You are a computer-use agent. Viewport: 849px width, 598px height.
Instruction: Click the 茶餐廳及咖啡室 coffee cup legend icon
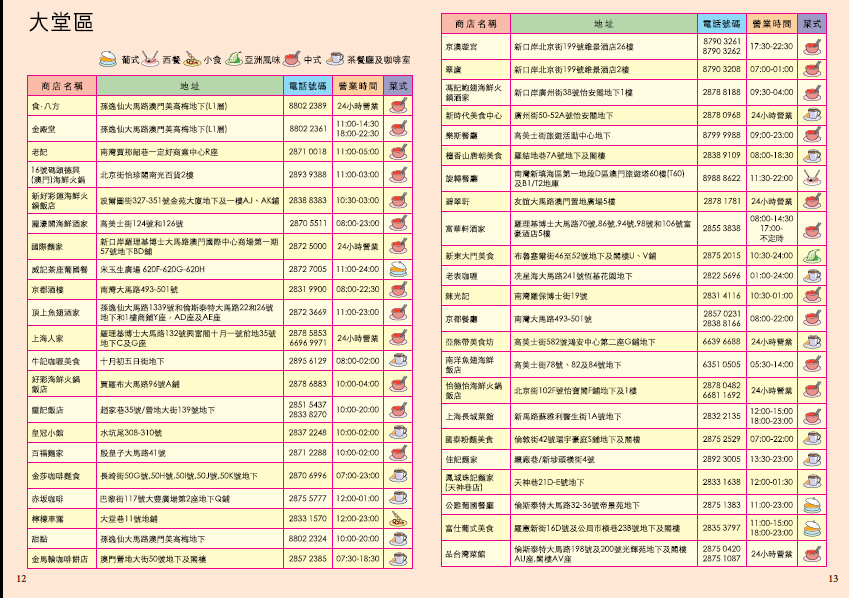[332, 58]
